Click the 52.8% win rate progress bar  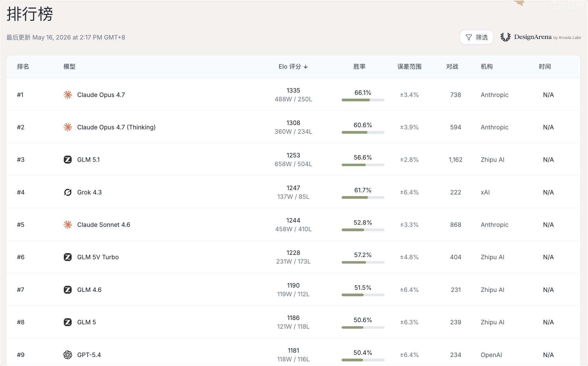point(363,230)
